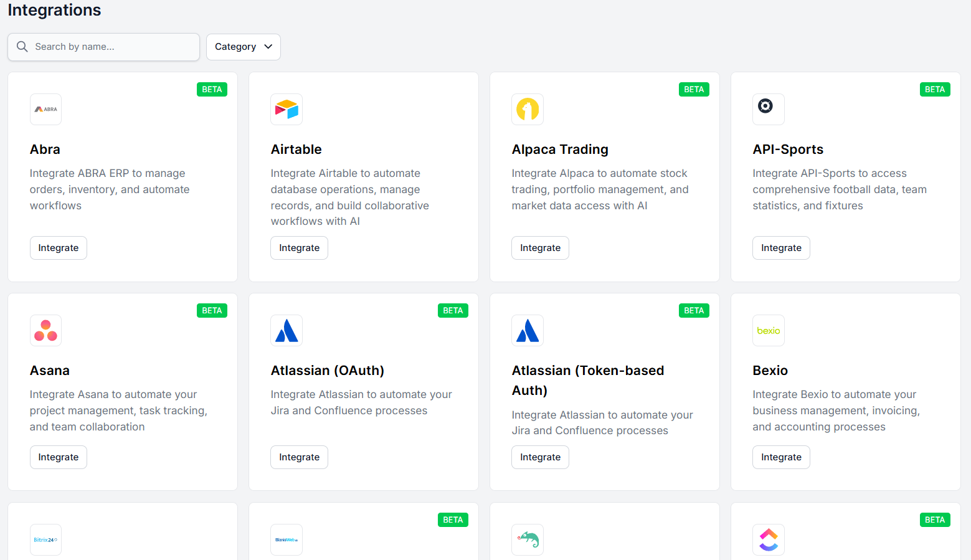
Task: Click the Alpaca description about stock trading
Action: click(x=600, y=189)
